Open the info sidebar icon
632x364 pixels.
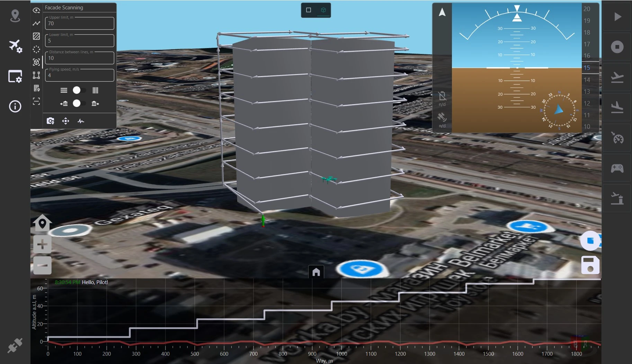tap(15, 106)
